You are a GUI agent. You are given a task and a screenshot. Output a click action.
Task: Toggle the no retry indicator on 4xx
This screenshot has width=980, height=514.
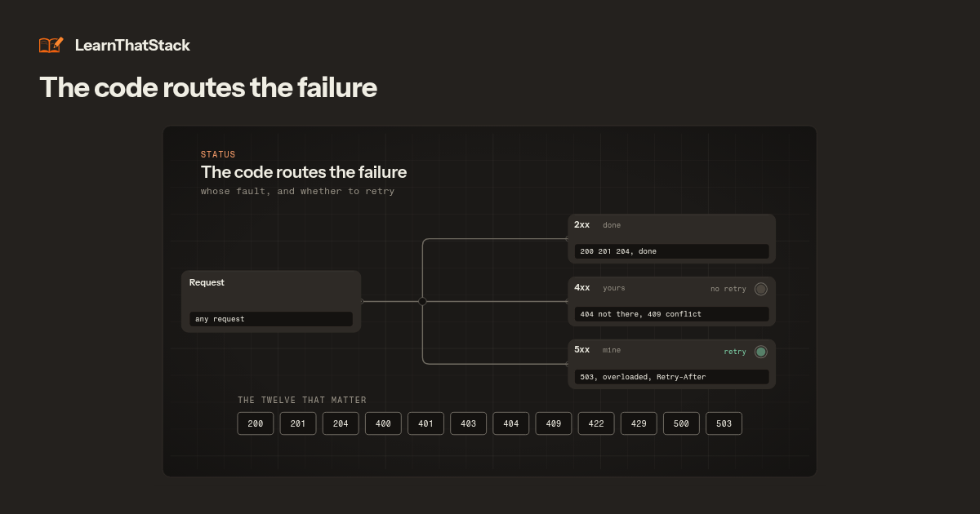click(761, 289)
